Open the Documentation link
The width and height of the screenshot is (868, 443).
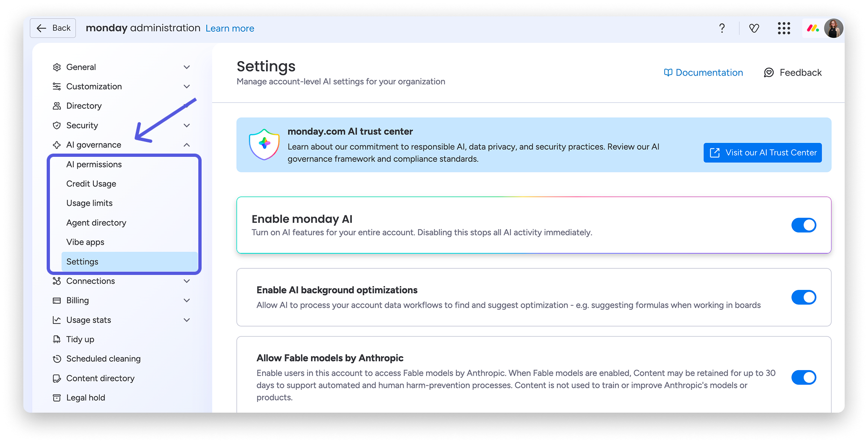click(x=703, y=72)
